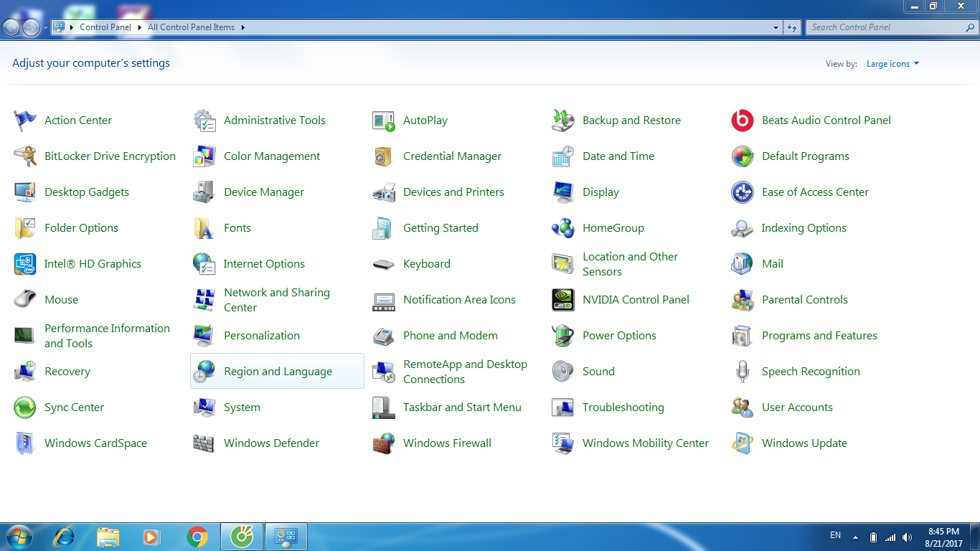
Task: Open the Windows Defender wall icon
Action: [204, 443]
